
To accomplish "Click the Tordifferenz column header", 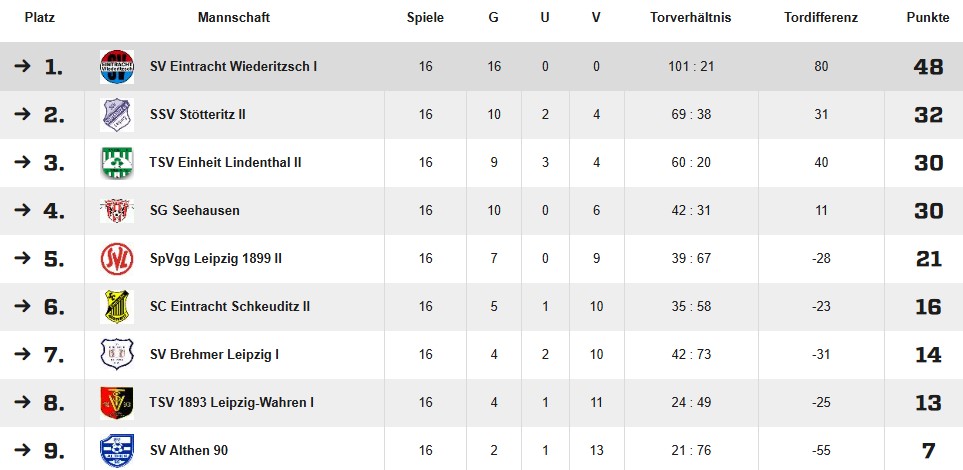I will pos(821,18).
